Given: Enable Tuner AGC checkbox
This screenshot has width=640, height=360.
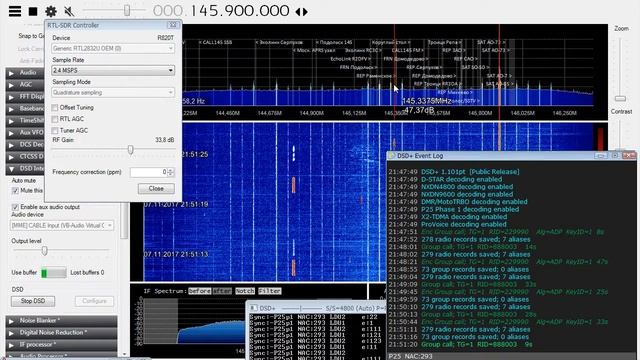Looking at the screenshot, I should [x=55, y=131].
